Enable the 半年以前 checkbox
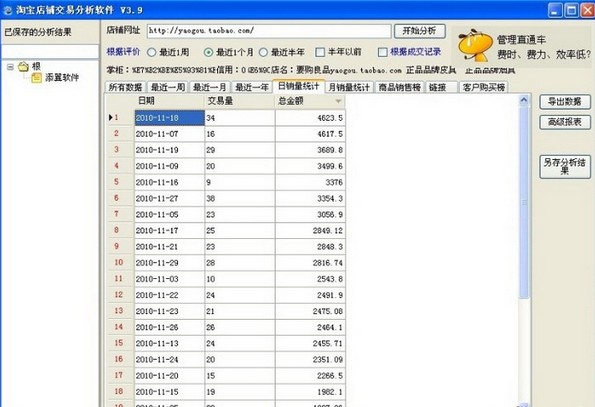Image resolution: width=595 pixels, height=407 pixels. point(320,52)
